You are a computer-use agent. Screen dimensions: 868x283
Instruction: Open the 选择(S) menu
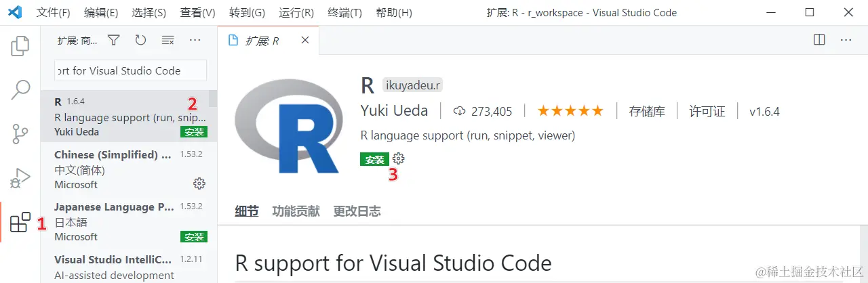pos(149,13)
